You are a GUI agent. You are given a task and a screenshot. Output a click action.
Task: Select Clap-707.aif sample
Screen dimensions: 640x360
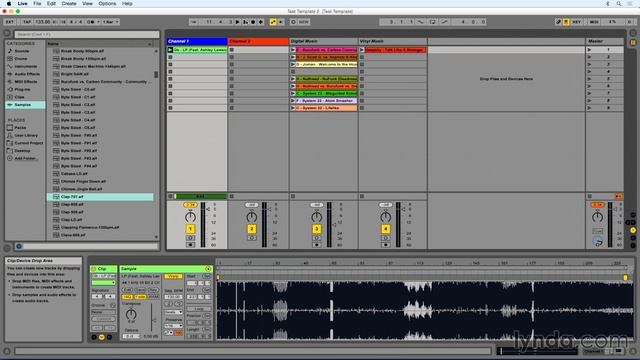(100, 197)
